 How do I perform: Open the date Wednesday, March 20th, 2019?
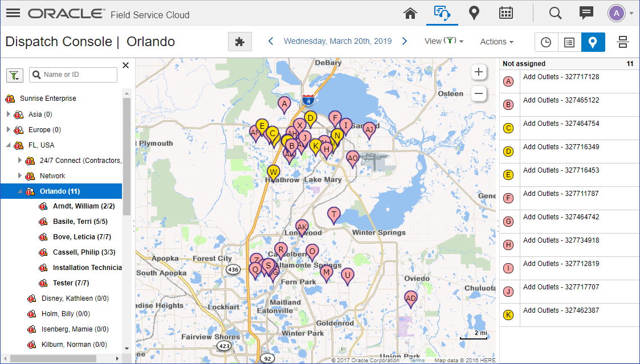click(x=337, y=41)
